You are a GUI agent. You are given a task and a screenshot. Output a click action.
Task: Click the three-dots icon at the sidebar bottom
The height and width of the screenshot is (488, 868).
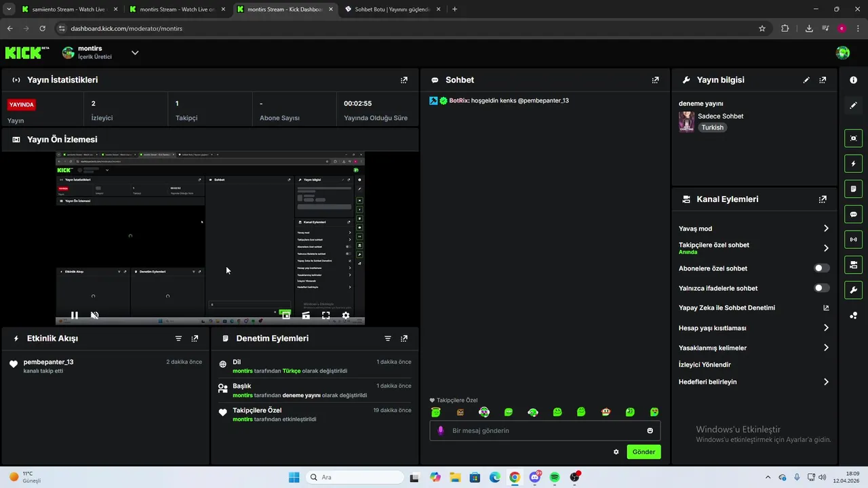(x=854, y=315)
